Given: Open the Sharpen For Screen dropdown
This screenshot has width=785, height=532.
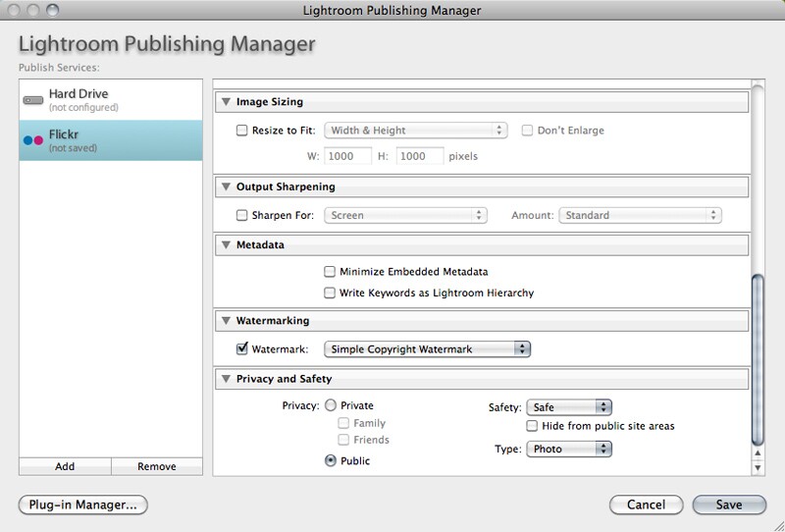Looking at the screenshot, I should (x=405, y=215).
